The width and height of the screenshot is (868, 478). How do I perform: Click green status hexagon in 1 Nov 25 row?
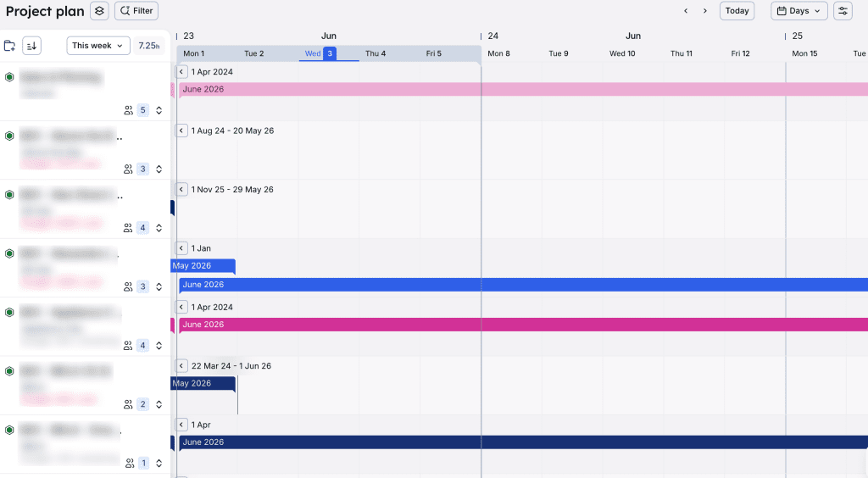click(9, 195)
